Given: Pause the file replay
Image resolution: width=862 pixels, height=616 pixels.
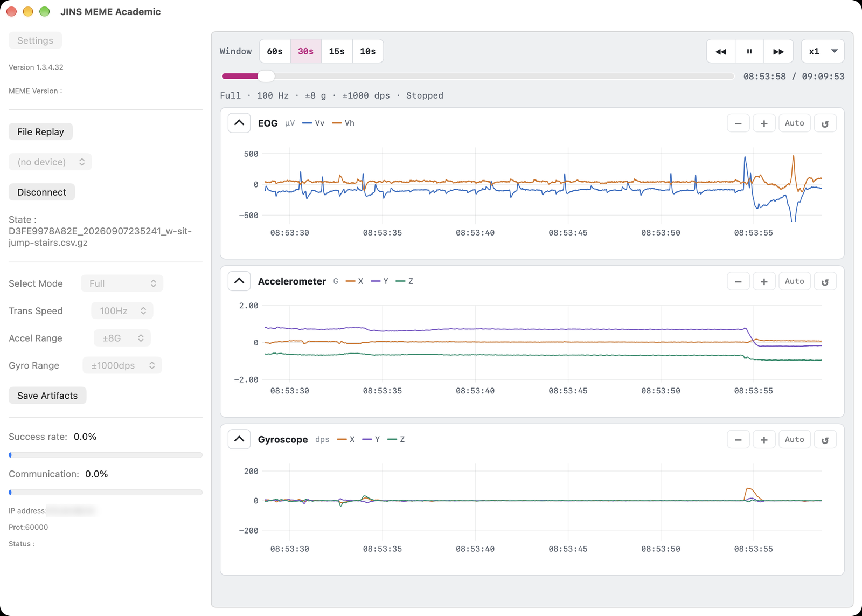Looking at the screenshot, I should point(749,51).
